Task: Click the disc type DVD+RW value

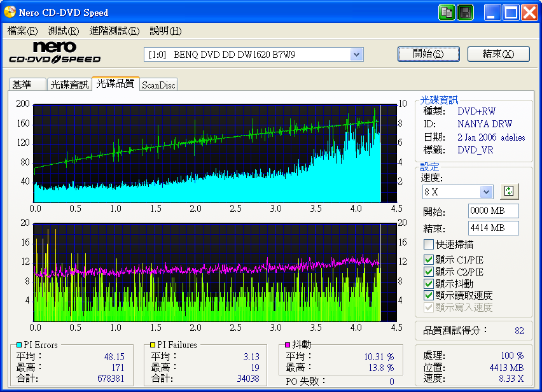Action: click(476, 111)
